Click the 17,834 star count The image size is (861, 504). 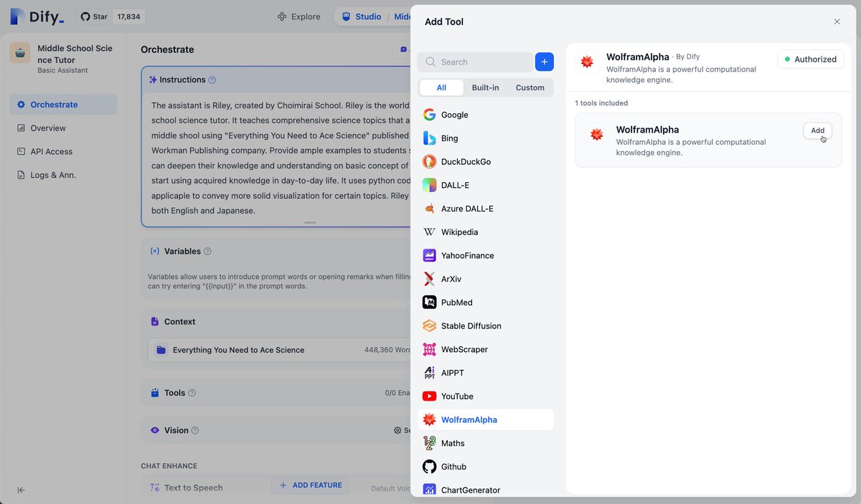pyautogui.click(x=128, y=16)
